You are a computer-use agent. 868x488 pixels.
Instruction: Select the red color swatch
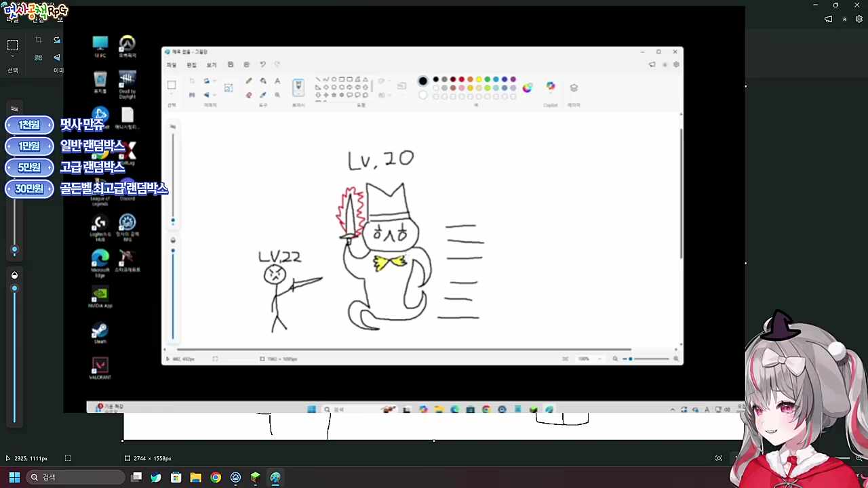(x=461, y=79)
